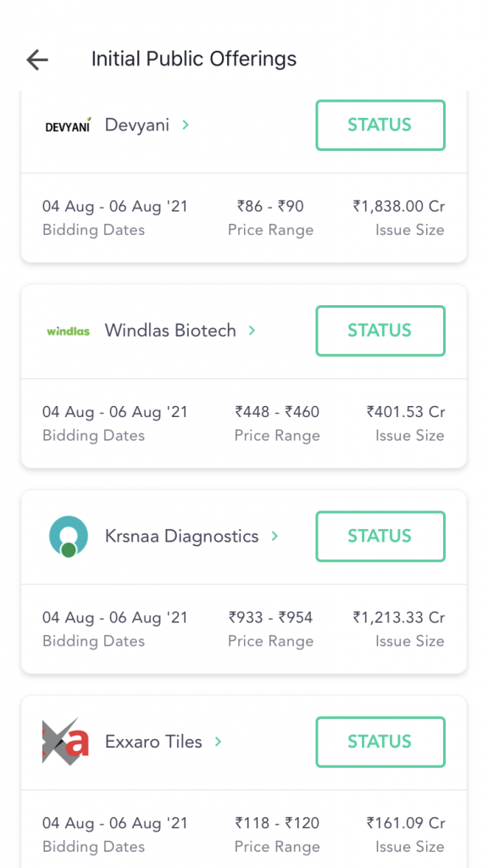Expand details via the Krsnaa Diagnostics chevron
488x868 pixels.
(274, 536)
